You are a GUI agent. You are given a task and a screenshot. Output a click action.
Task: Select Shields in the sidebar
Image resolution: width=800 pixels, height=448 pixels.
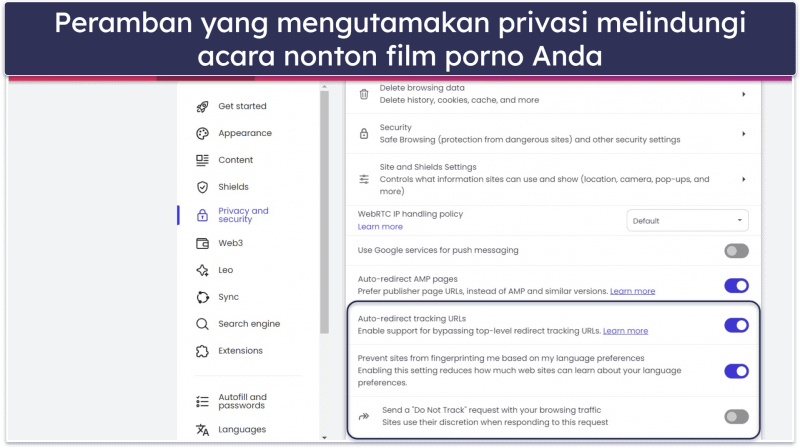click(234, 187)
